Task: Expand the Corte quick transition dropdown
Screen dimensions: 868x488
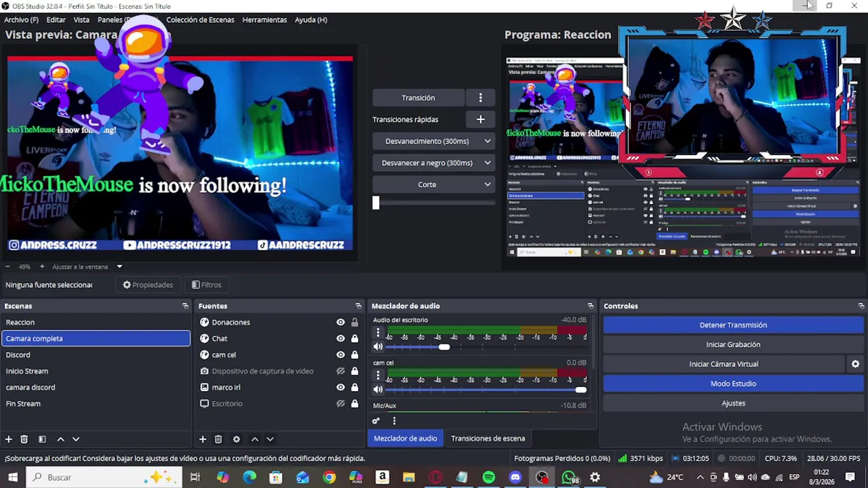Action: [x=487, y=184]
